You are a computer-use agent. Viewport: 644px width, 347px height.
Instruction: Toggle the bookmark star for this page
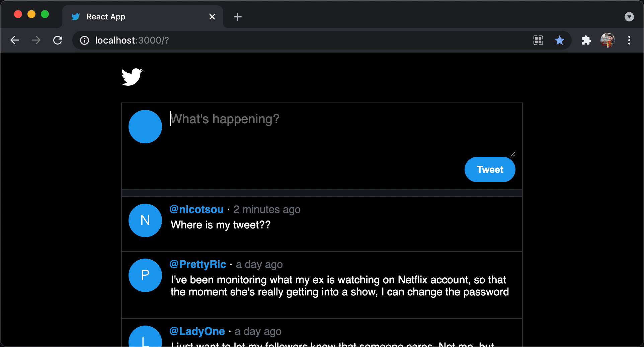[x=559, y=40]
